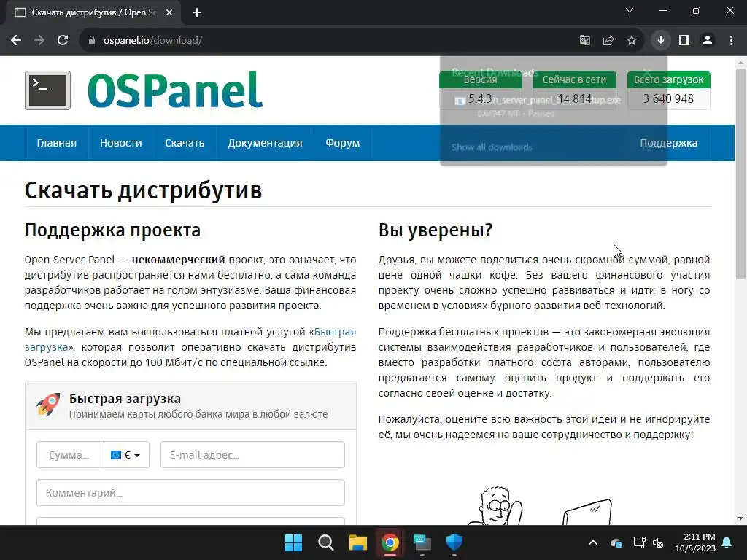Click the OneDrive cloud tray icon
Viewport: 747px width, 560px height.
click(616, 542)
